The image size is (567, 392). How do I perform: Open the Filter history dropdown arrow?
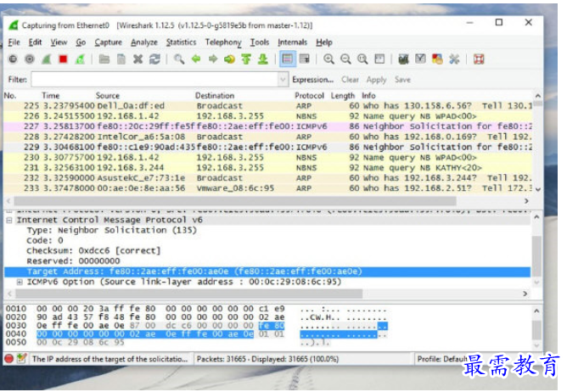283,79
